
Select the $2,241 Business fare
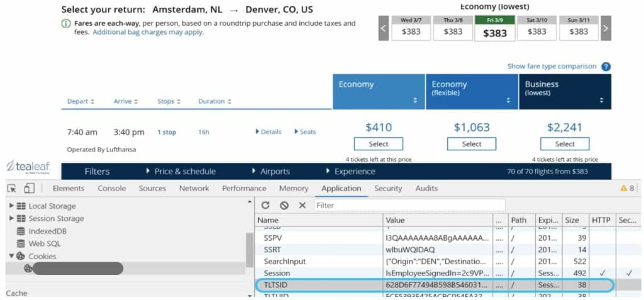click(565, 144)
